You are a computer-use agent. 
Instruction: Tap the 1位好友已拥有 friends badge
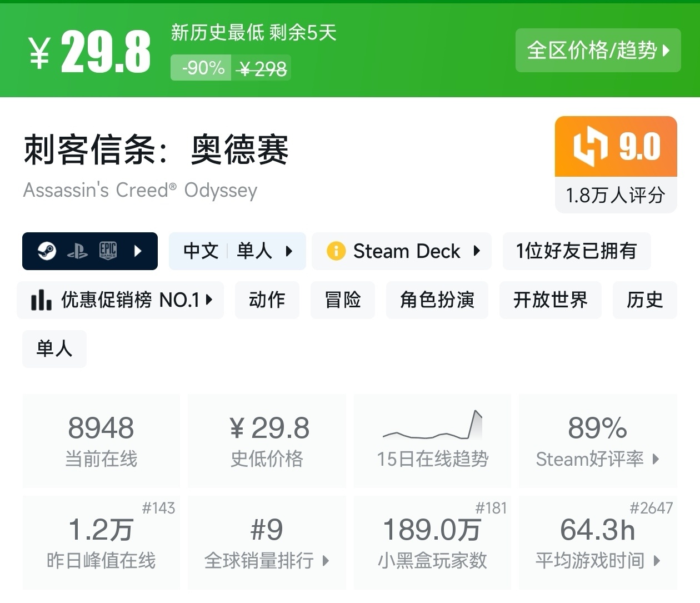click(x=576, y=251)
